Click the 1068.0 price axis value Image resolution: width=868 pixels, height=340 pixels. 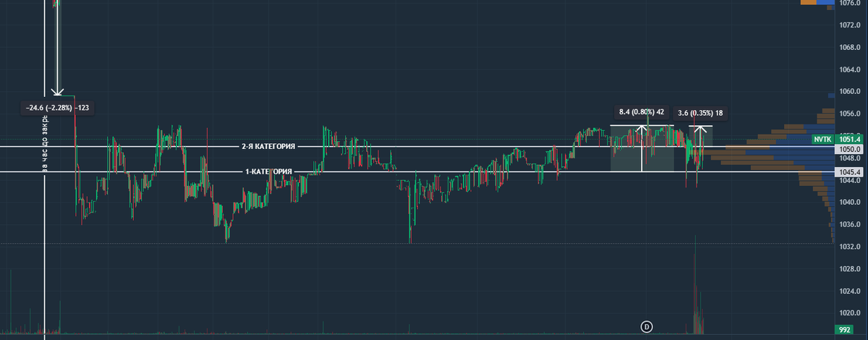849,48
